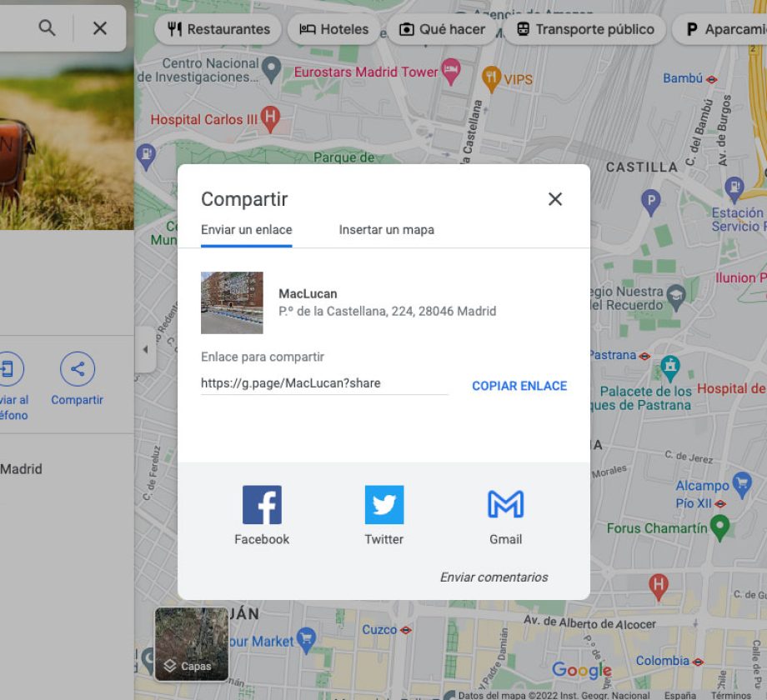Click the Hospital Carlos III map marker

pyautogui.click(x=270, y=118)
